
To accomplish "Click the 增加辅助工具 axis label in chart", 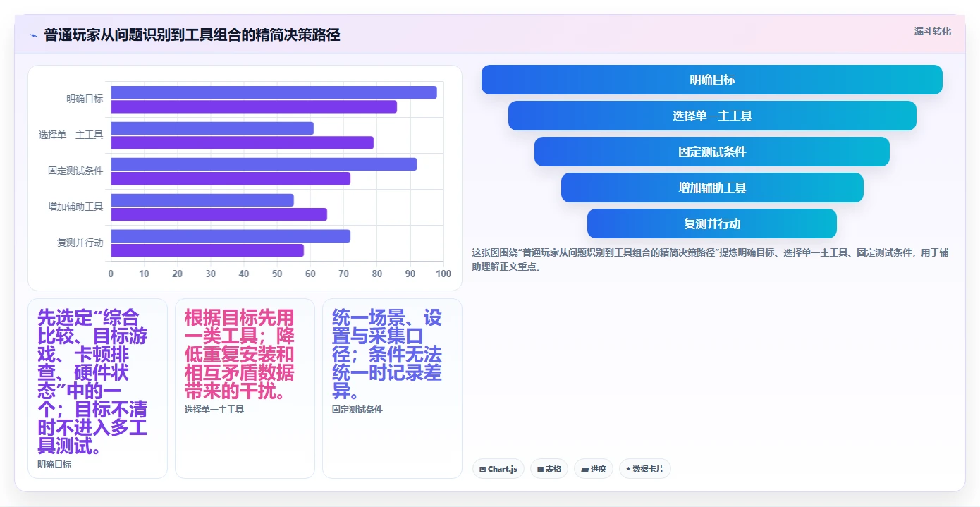I will pos(75,207).
